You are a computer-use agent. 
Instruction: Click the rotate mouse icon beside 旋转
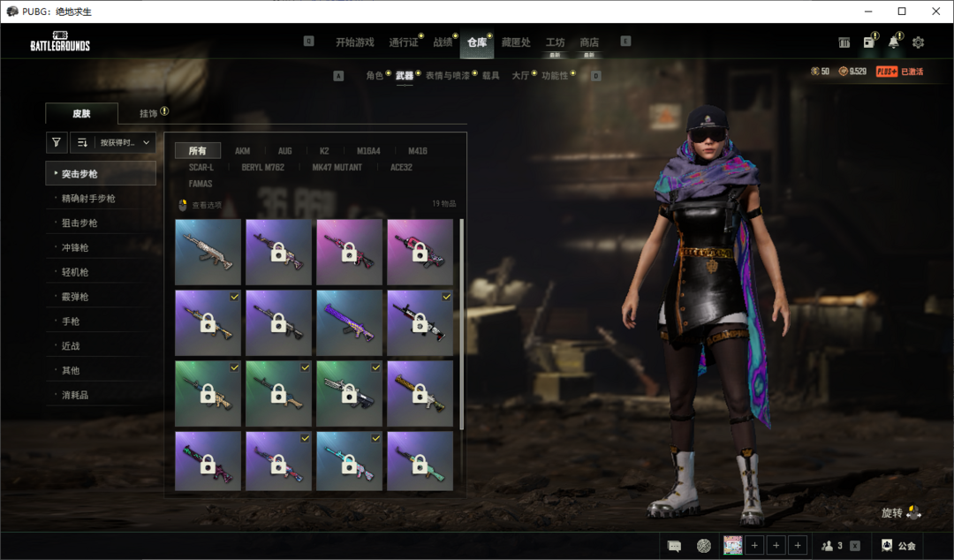(913, 512)
